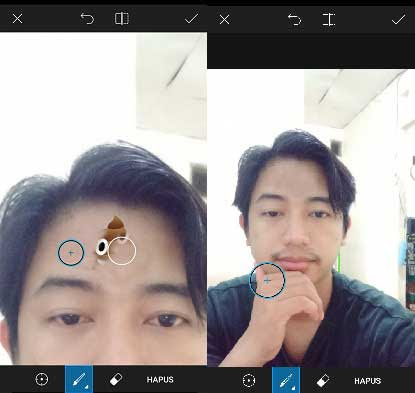Tap the blue clone source marker on hand

[267, 280]
